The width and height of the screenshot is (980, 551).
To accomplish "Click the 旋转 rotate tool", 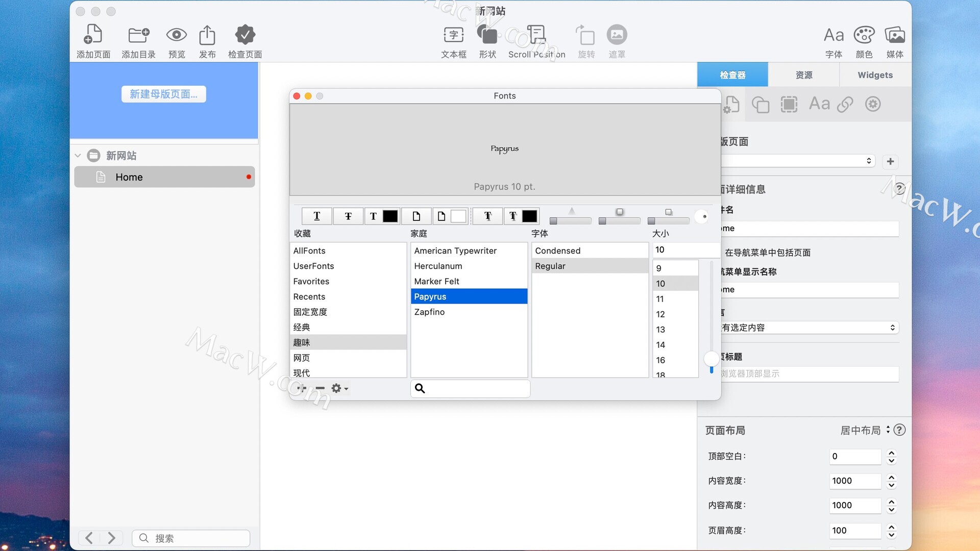I will point(586,35).
